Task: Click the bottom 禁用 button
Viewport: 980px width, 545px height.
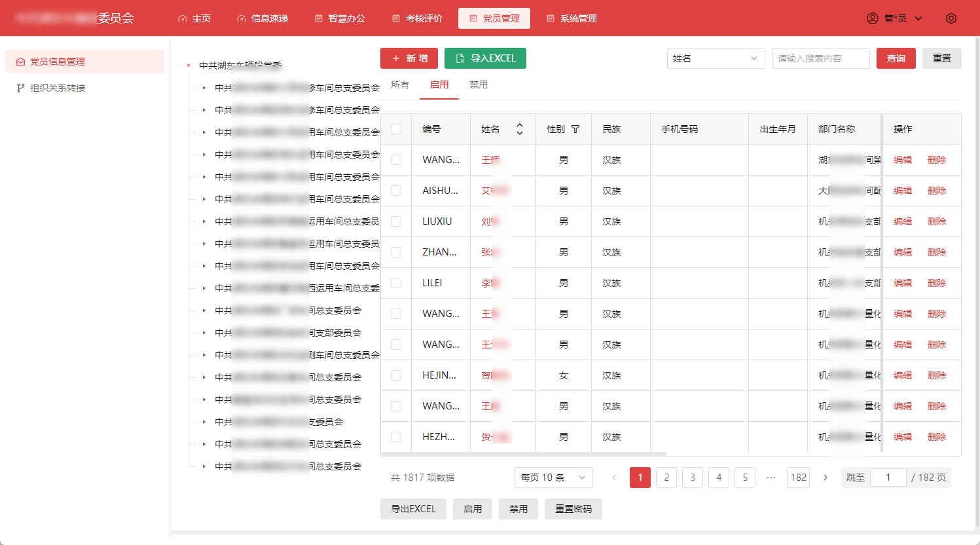Action: [518, 509]
